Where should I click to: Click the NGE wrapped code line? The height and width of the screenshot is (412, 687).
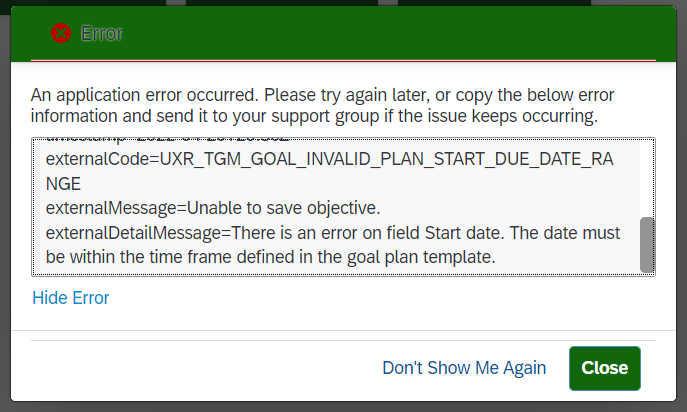(x=63, y=184)
